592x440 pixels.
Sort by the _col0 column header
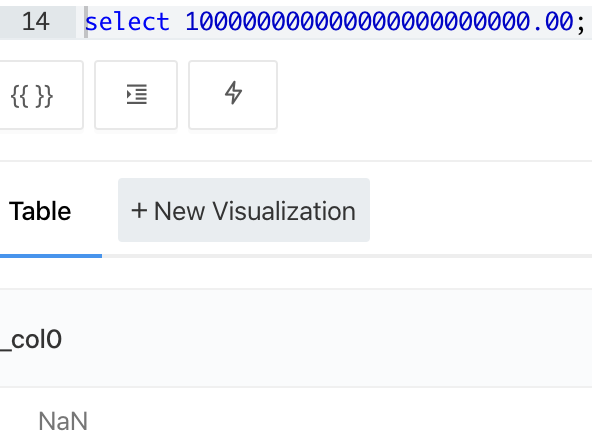[x=31, y=339]
